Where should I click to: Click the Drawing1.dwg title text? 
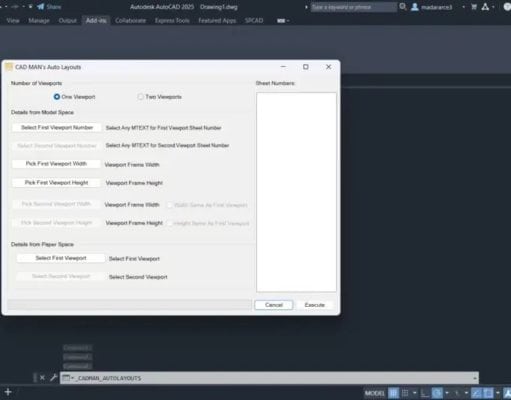219,7
